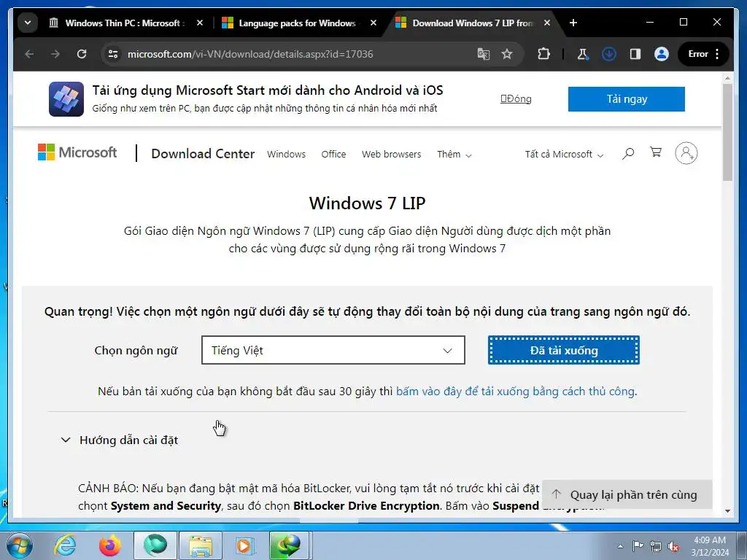Open a new browser tab
This screenshot has height=560, width=747.
pos(573,23)
